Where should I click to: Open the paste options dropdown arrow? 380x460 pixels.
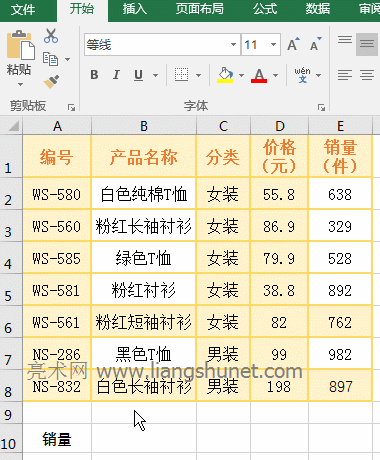(20, 84)
